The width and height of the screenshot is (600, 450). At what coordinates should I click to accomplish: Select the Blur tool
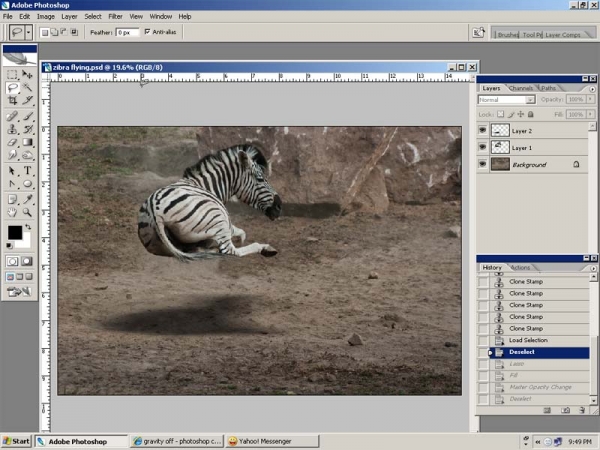[12, 155]
